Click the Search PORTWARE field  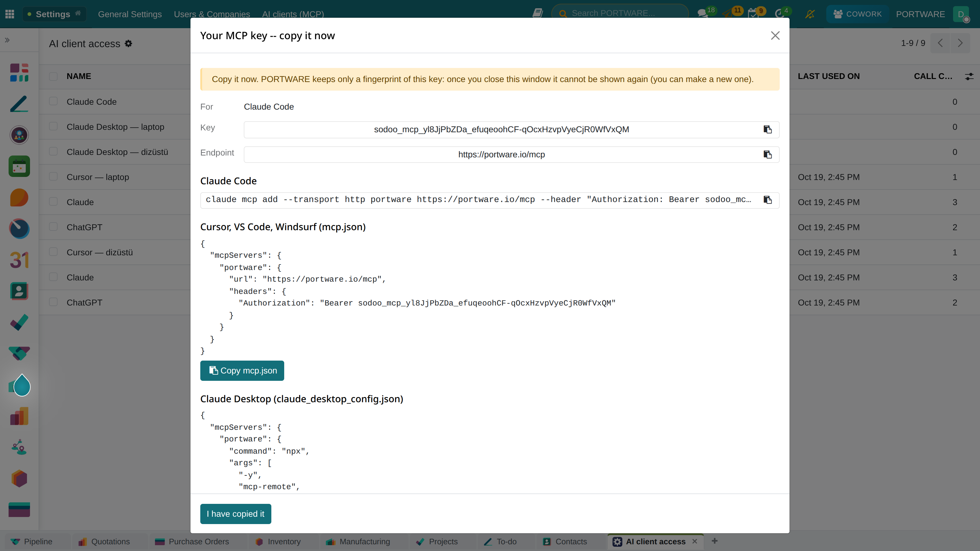point(620,13)
